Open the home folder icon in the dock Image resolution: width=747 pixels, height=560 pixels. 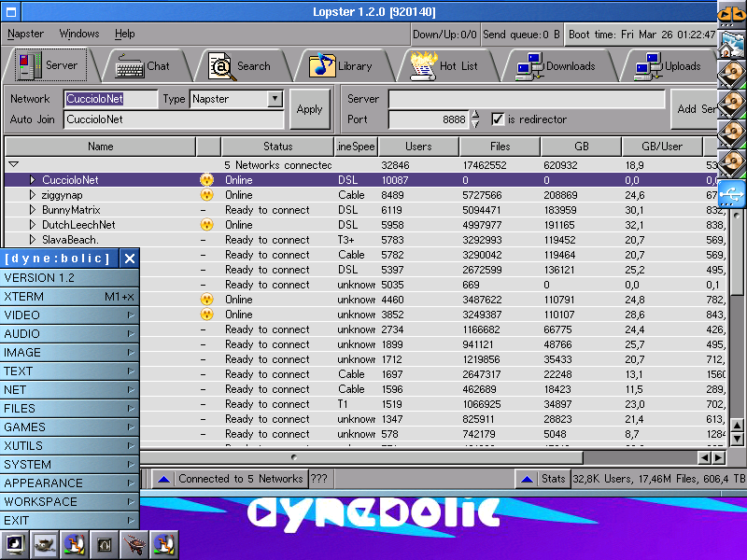pos(732,44)
